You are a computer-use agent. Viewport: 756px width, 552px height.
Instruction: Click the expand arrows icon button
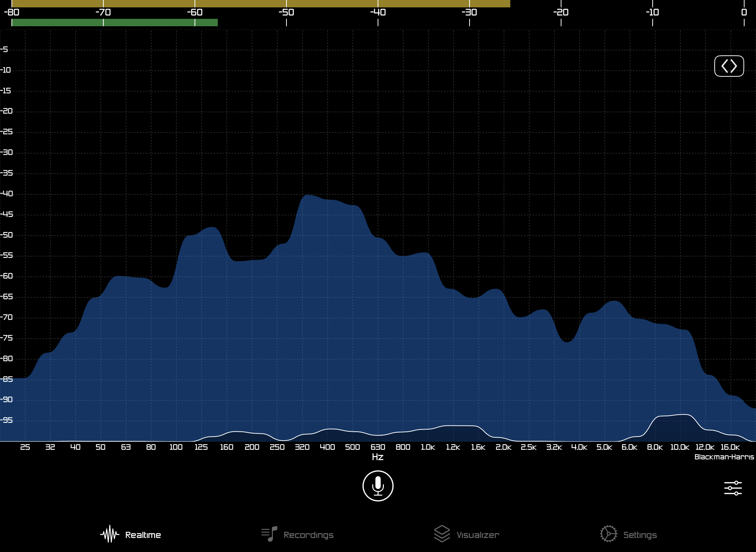[729, 66]
